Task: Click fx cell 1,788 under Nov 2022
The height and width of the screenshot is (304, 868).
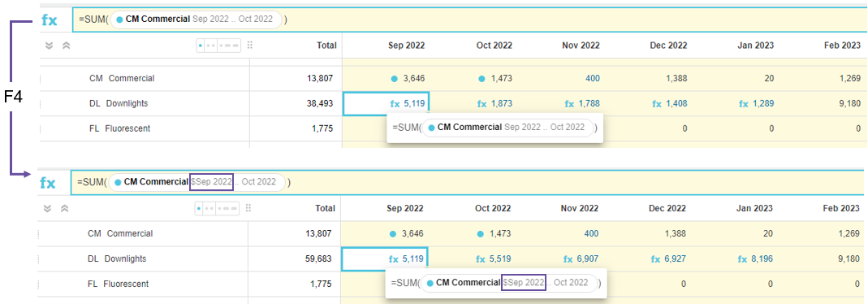Action: pos(582,103)
